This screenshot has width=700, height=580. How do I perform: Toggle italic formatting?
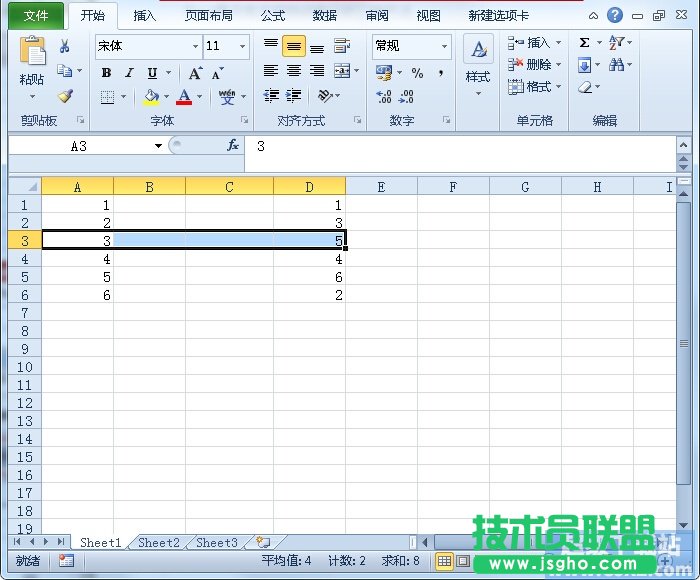coord(129,73)
